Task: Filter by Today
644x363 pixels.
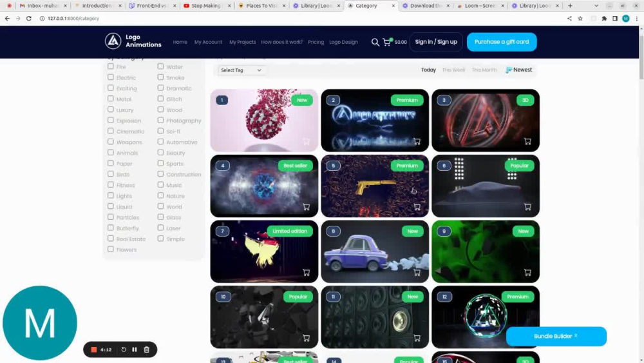Action: tap(428, 70)
